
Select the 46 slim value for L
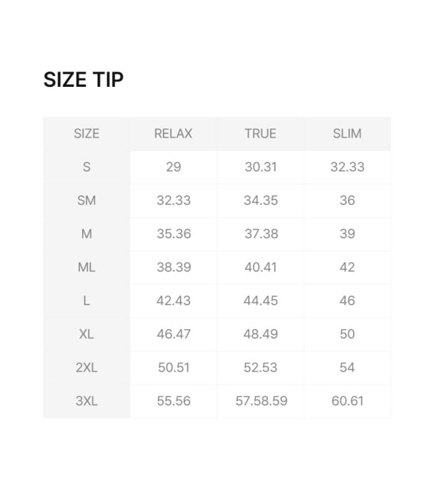(347, 301)
